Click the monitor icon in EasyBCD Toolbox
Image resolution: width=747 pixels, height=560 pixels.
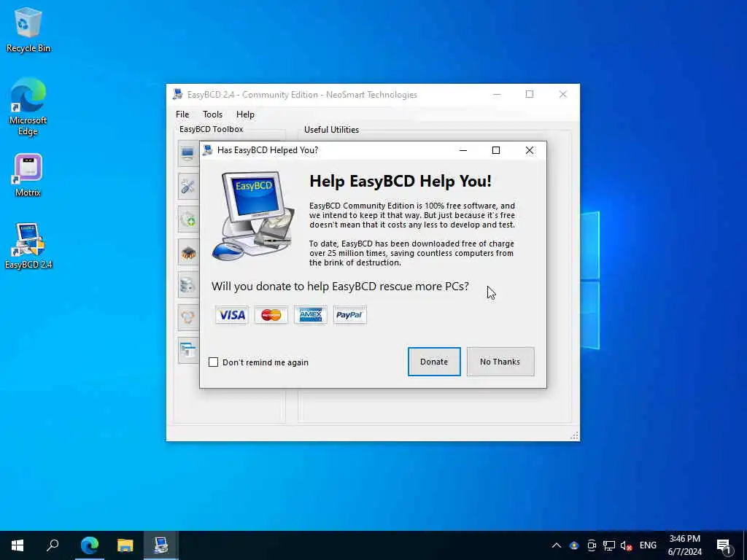coord(188,153)
